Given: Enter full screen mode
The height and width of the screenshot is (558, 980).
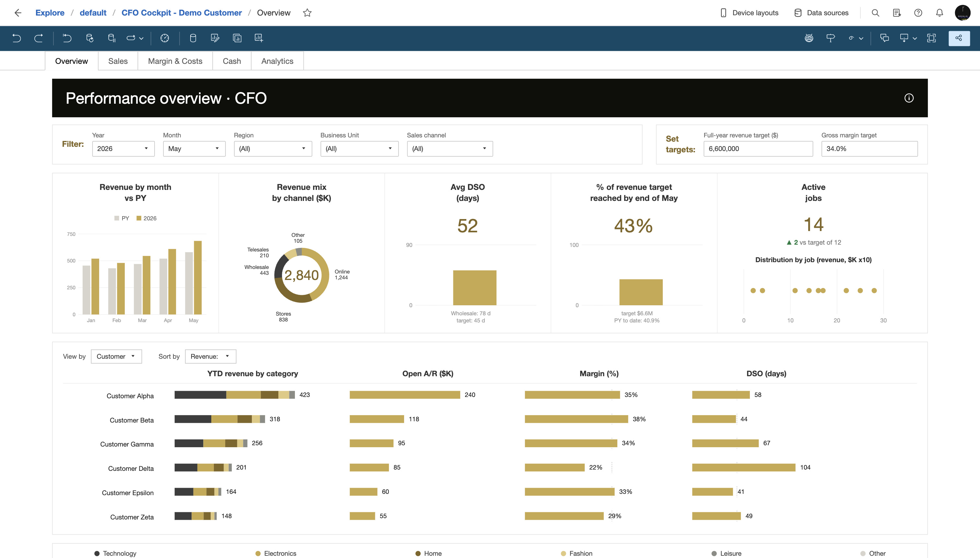Looking at the screenshot, I should point(931,38).
